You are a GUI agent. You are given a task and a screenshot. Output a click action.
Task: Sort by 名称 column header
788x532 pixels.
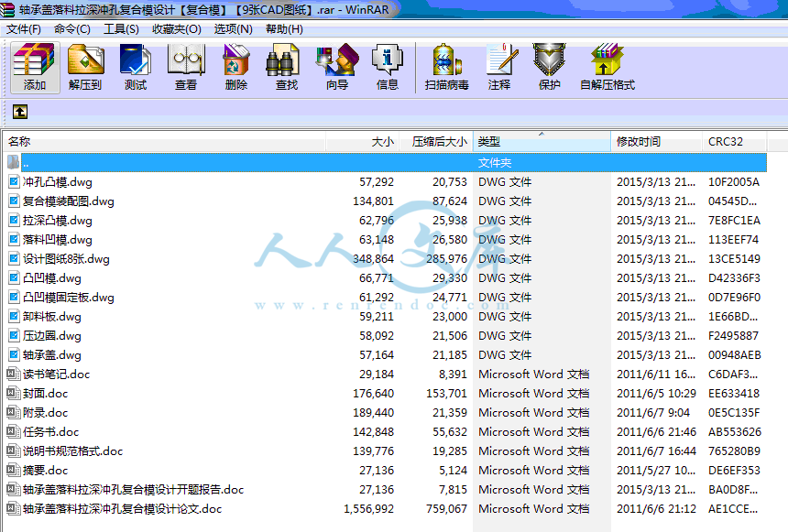click(165, 142)
